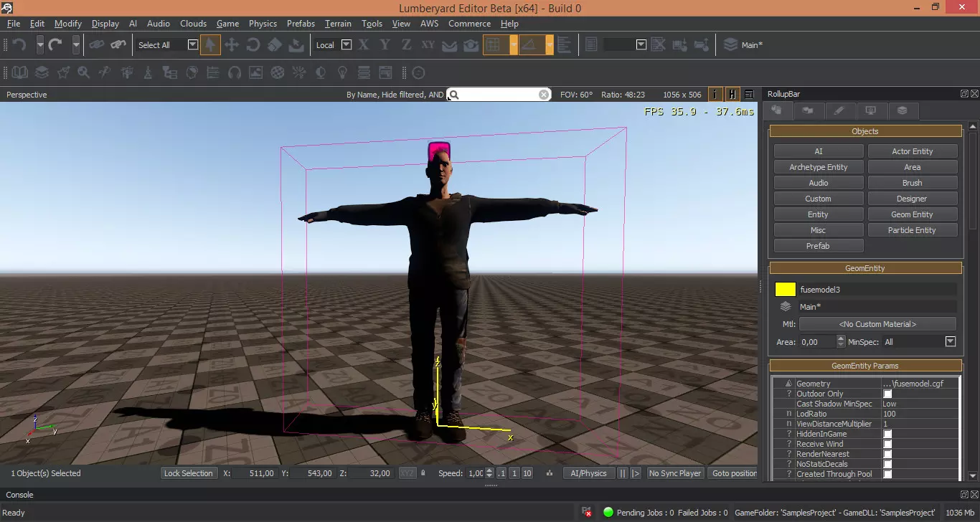Click the yellow color swatch for fusemodel3
The height and width of the screenshot is (522, 980).
[786, 290]
